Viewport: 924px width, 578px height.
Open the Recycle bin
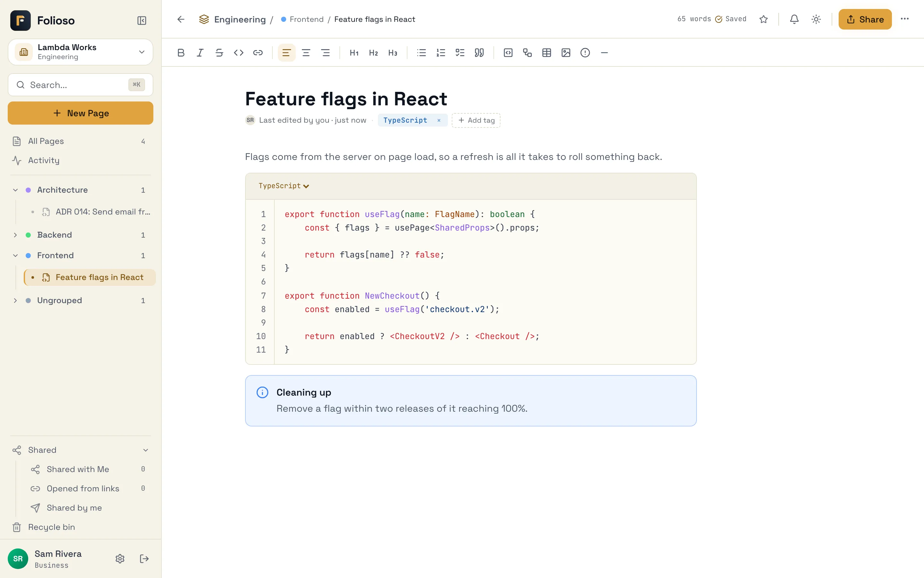[x=81, y=527]
